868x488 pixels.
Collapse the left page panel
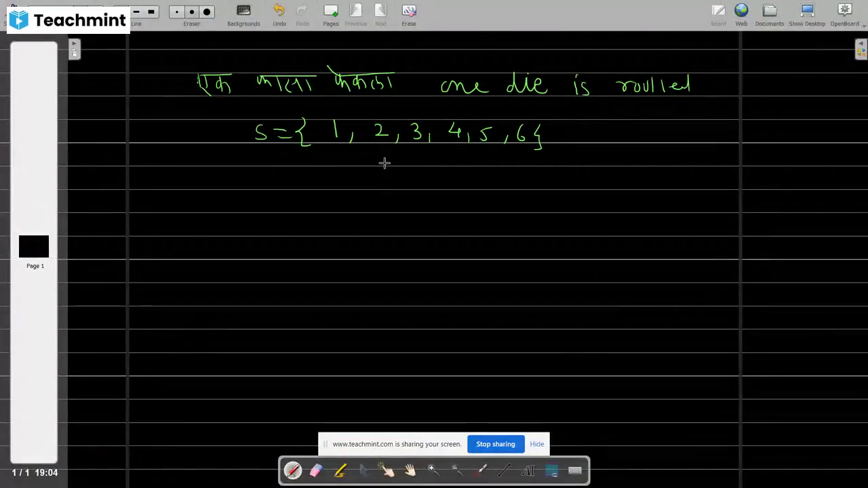[x=74, y=49]
